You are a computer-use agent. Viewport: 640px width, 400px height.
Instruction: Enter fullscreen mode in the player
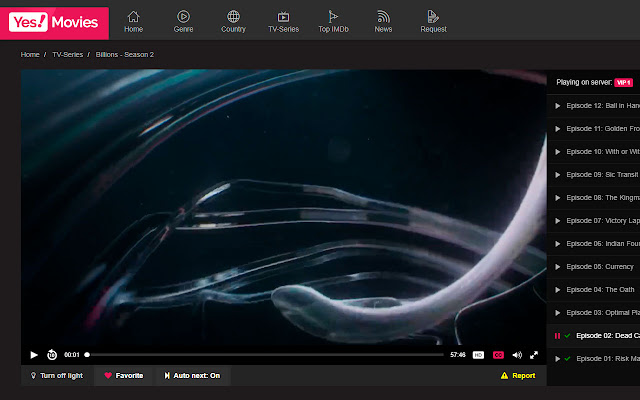534,355
